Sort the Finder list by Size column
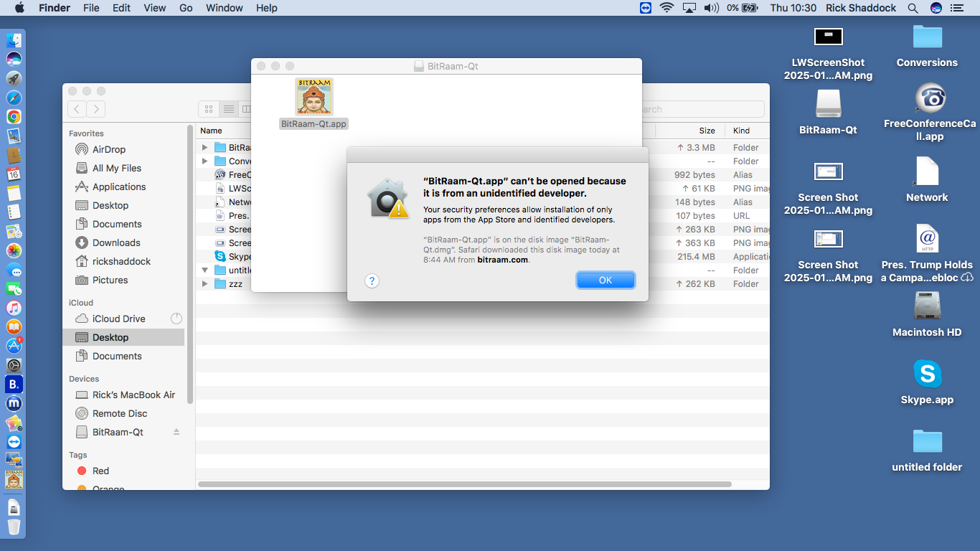Image resolution: width=980 pixels, height=551 pixels. pyautogui.click(x=707, y=131)
